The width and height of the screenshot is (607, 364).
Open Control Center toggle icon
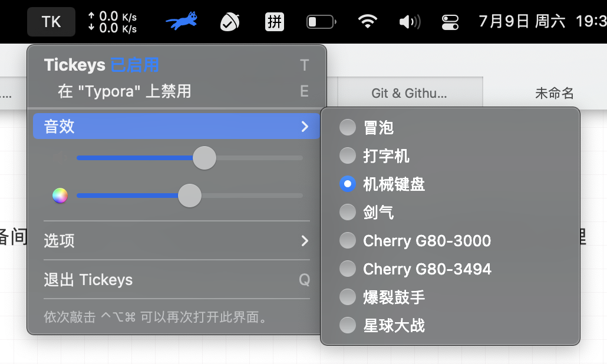click(450, 22)
